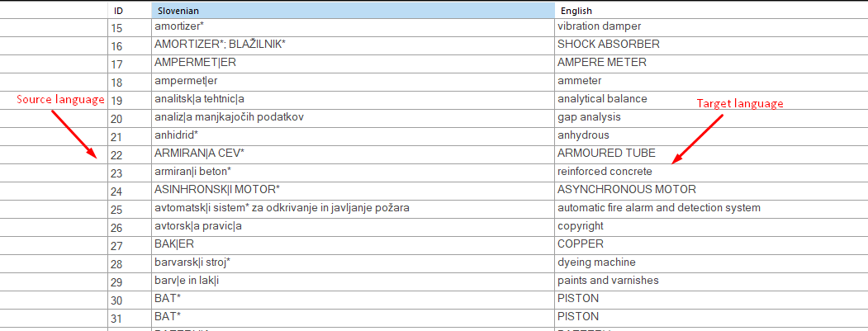This screenshot has height=331, width=868.
Task: Select row ID 31
Action: pos(116,318)
